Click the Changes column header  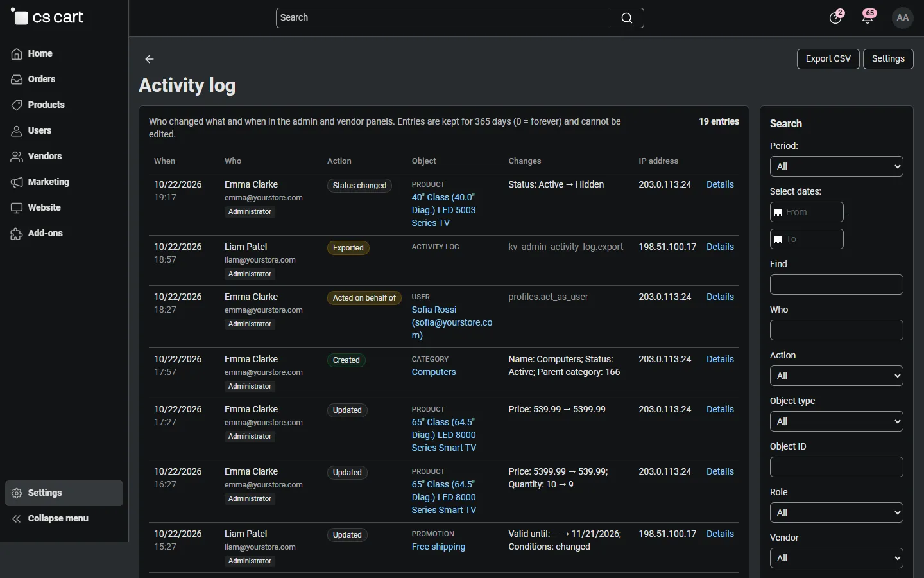[525, 161]
